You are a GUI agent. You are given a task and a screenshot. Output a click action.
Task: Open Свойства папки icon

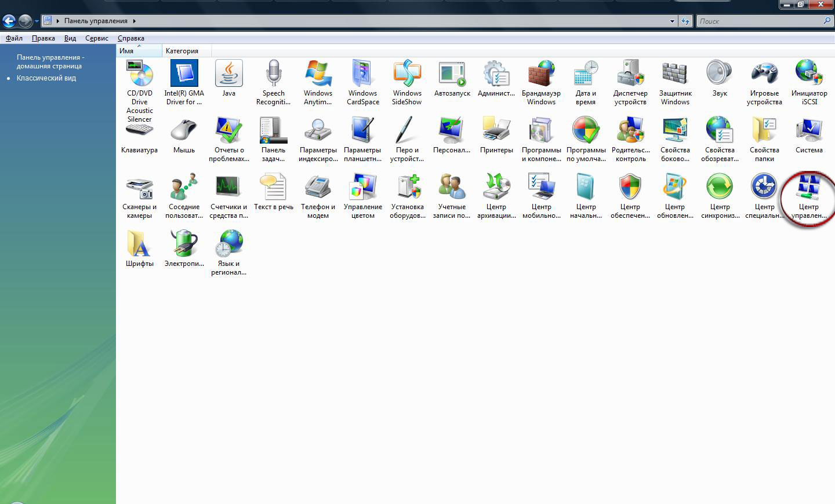click(765, 130)
